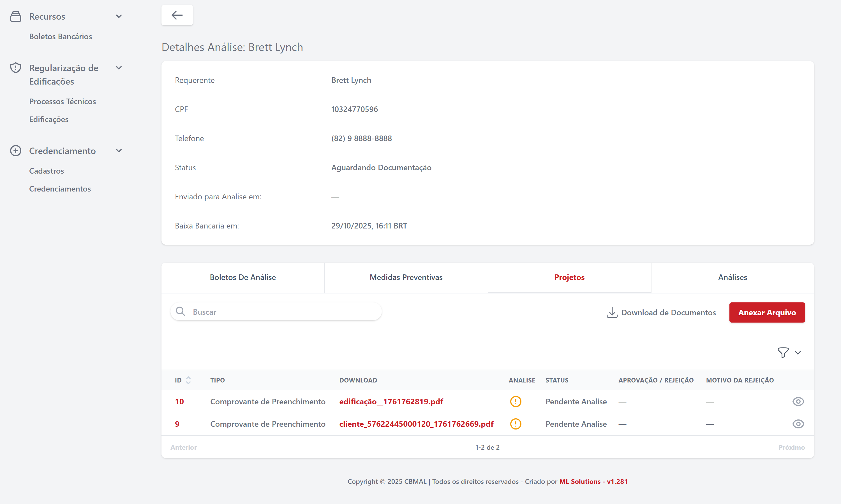Collapse the Credenciamento section chevron

119,151
